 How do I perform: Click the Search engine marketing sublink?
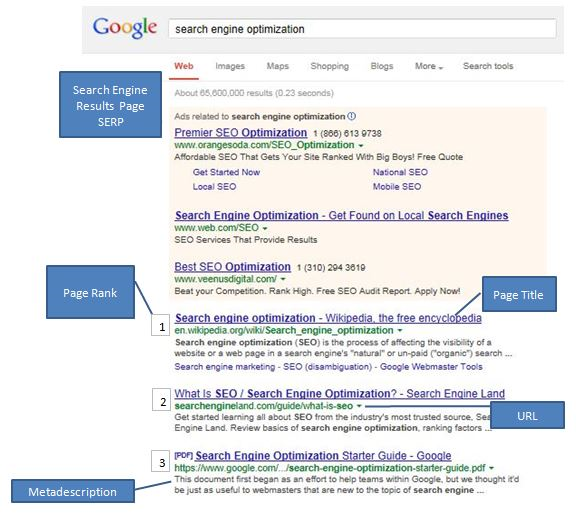[224, 367]
